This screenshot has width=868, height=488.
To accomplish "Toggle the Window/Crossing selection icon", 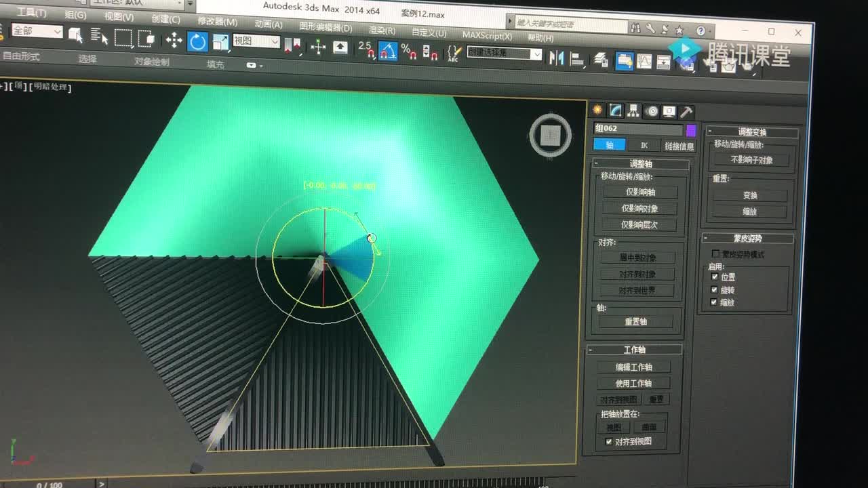I will point(146,39).
